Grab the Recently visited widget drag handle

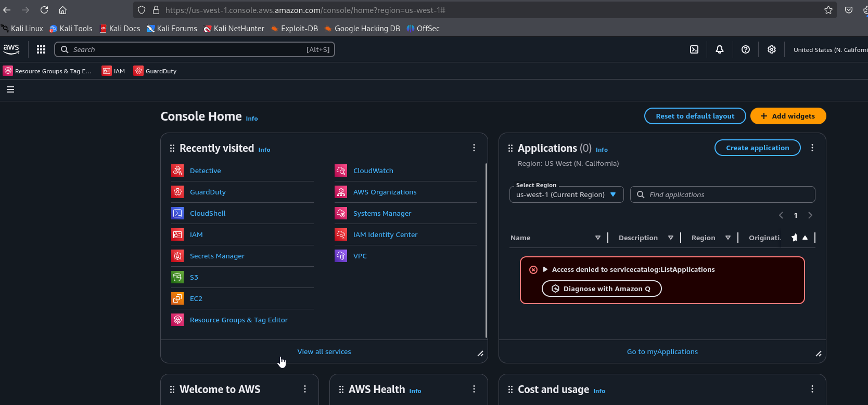[172, 148]
